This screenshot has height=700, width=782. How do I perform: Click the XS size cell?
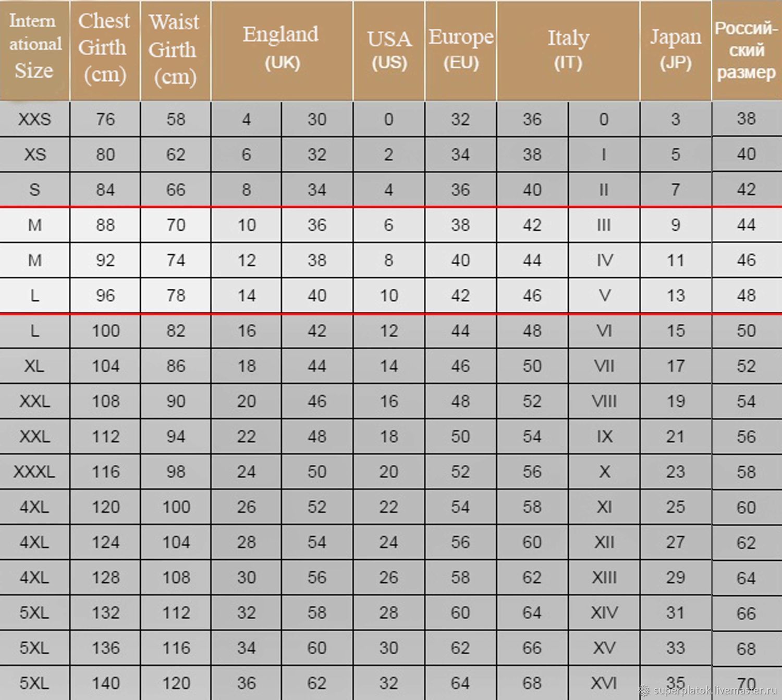(x=34, y=154)
